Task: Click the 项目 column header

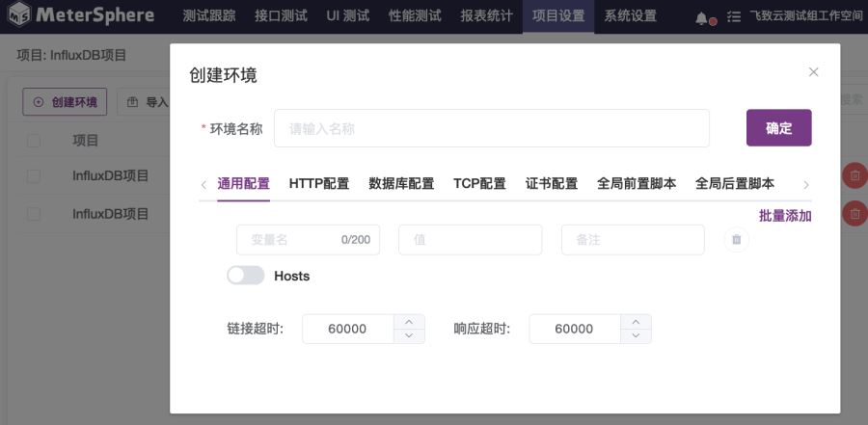Action: [x=85, y=141]
